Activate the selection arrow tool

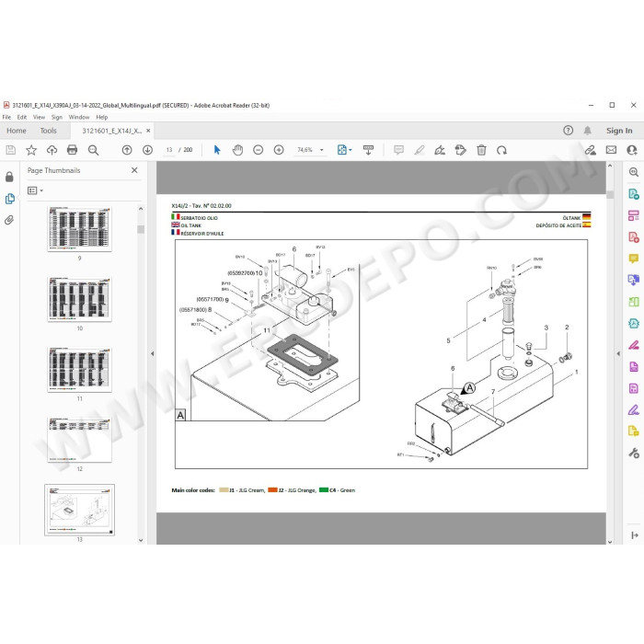pyautogui.click(x=217, y=150)
